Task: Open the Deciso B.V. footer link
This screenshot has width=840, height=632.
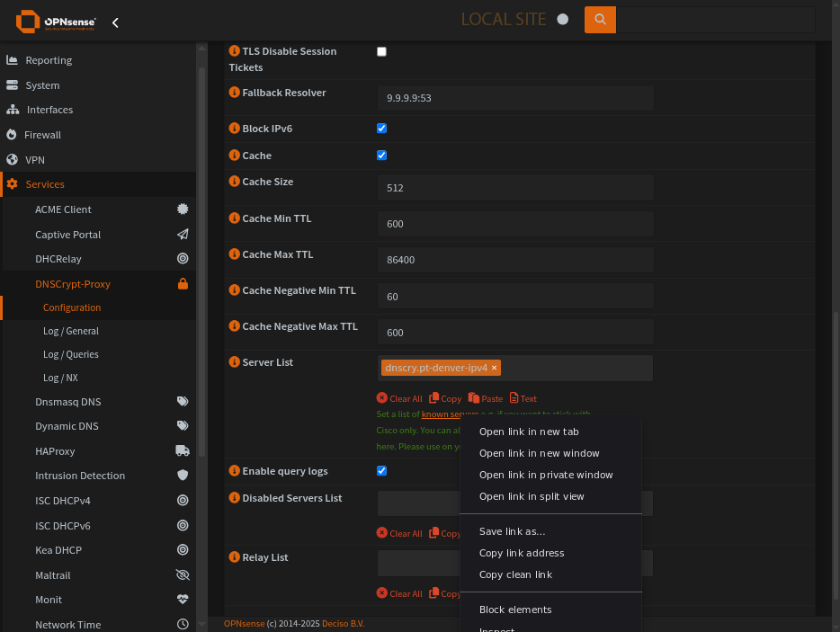Action: 343,623
